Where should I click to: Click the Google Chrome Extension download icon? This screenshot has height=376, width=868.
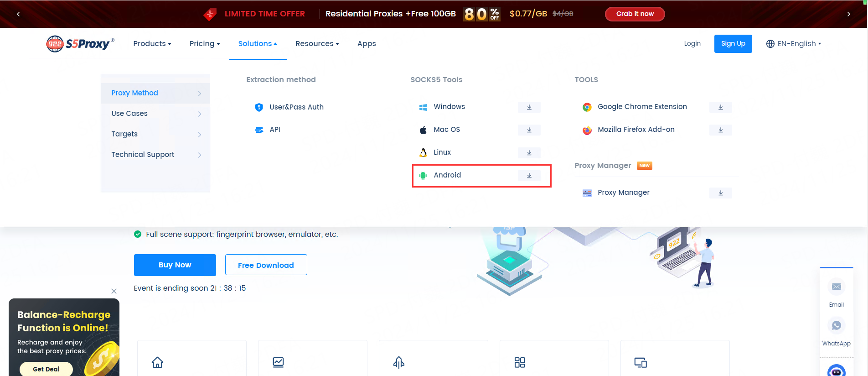coord(720,107)
